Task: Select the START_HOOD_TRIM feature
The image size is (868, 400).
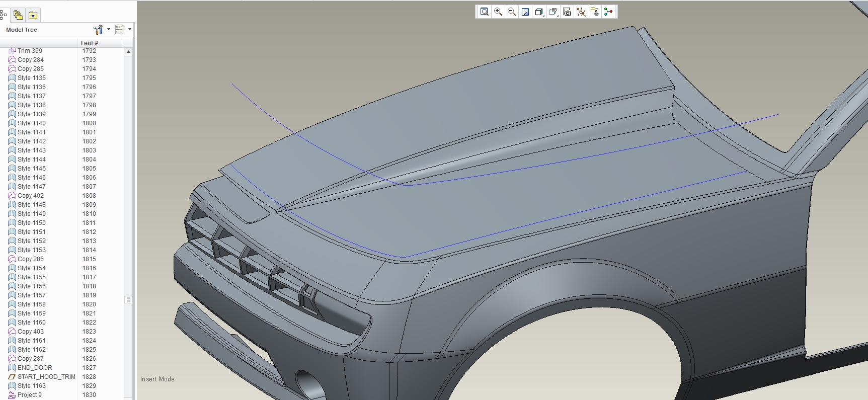Action: pyautogui.click(x=46, y=377)
